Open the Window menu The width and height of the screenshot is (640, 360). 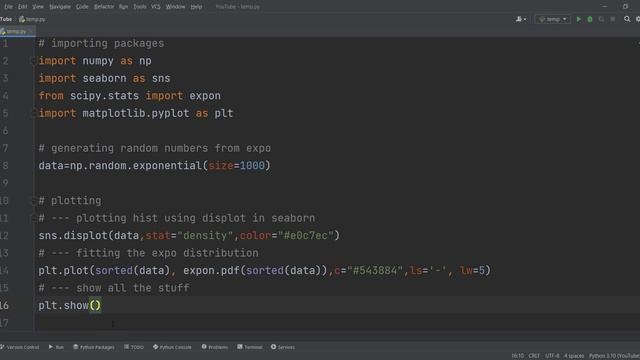(x=175, y=7)
